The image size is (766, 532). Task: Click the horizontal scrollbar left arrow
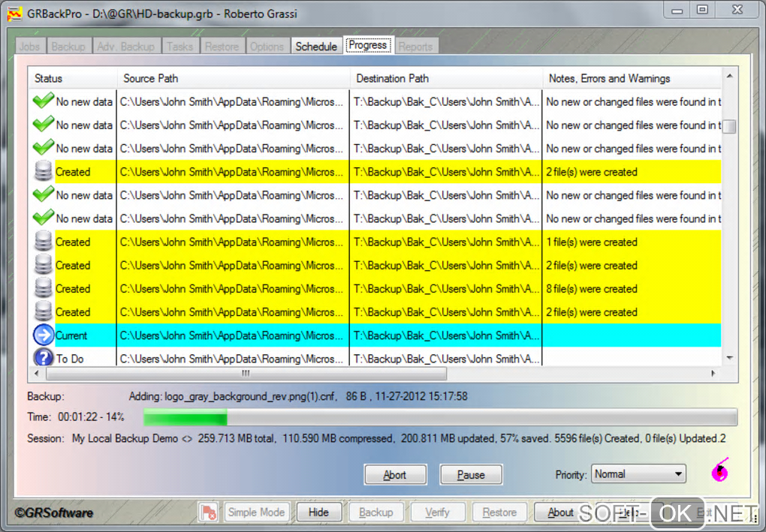click(x=35, y=374)
